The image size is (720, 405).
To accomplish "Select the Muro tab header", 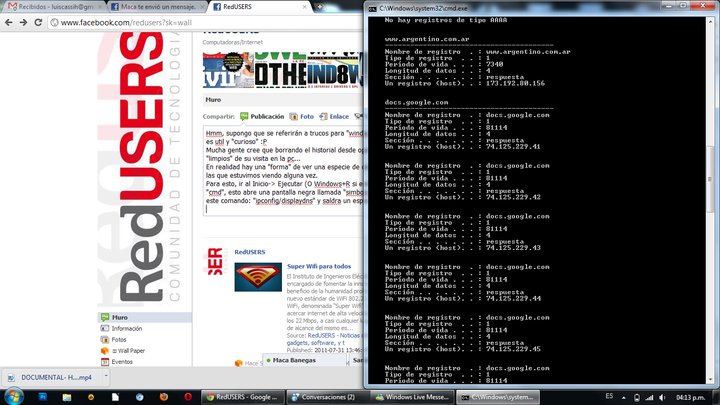I will 213,100.
